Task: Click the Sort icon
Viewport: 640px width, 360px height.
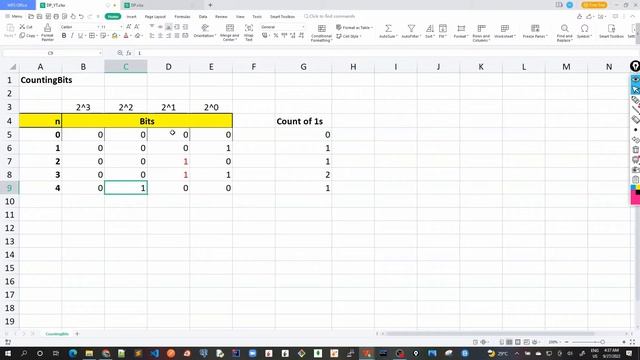Action: [x=429, y=28]
